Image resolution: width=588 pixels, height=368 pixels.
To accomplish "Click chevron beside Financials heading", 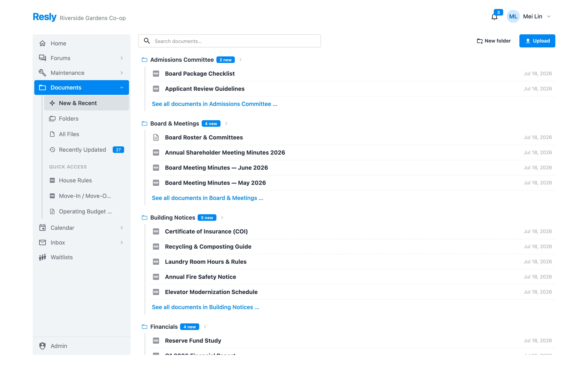I will point(205,327).
